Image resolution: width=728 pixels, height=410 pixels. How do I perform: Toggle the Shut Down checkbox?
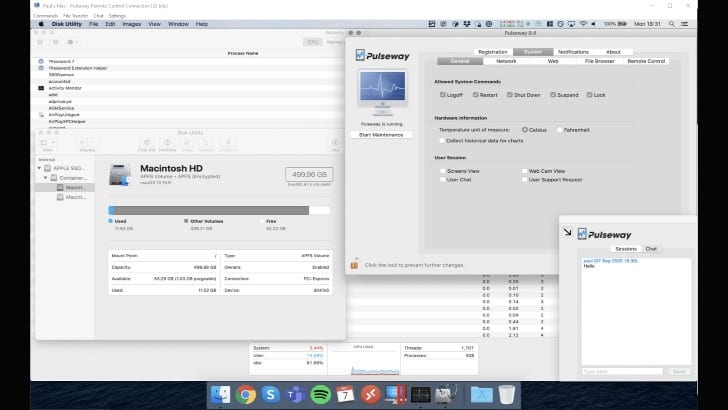509,95
